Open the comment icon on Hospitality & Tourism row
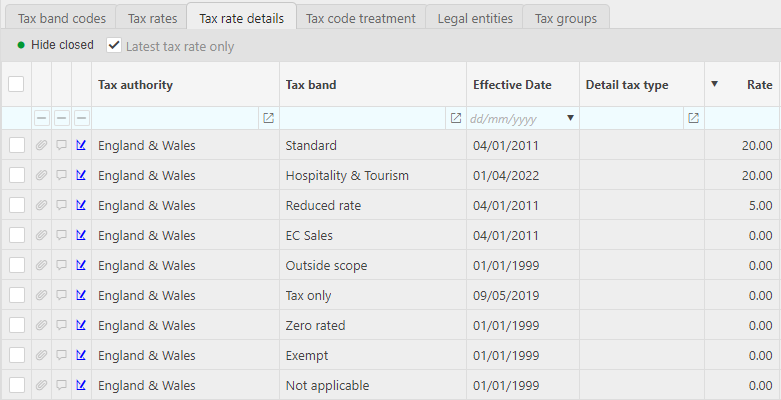The image size is (781, 400). click(61, 175)
